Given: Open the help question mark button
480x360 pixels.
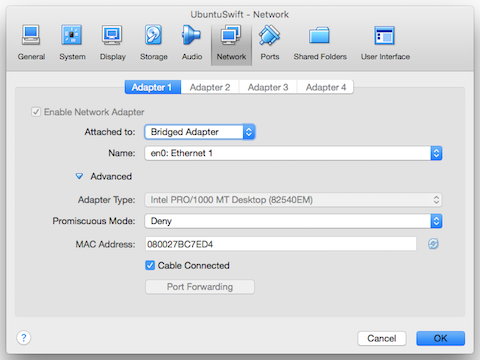Looking at the screenshot, I should click(24, 338).
